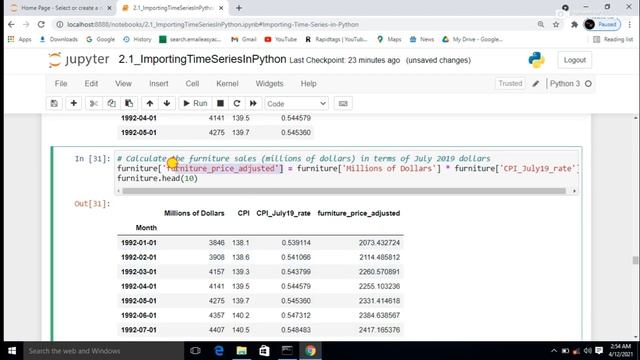Run the selected cell
Viewport: 640px width, 360px height.
pyautogui.click(x=195, y=103)
